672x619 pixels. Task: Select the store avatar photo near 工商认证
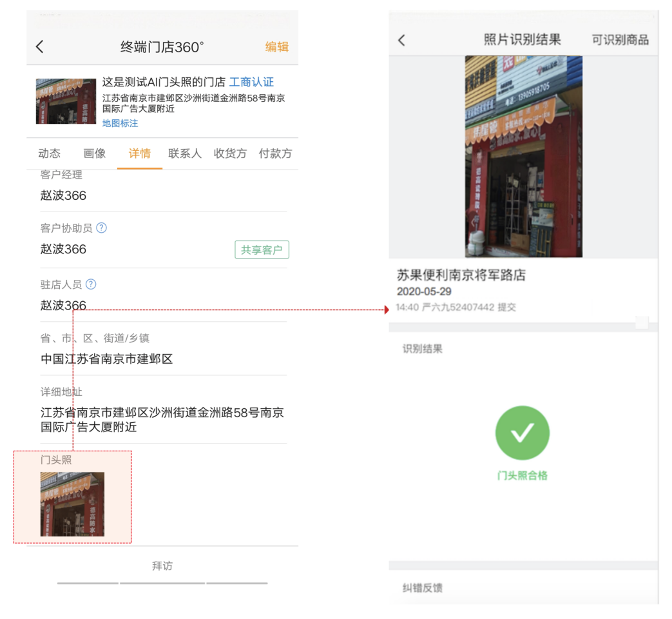65,101
